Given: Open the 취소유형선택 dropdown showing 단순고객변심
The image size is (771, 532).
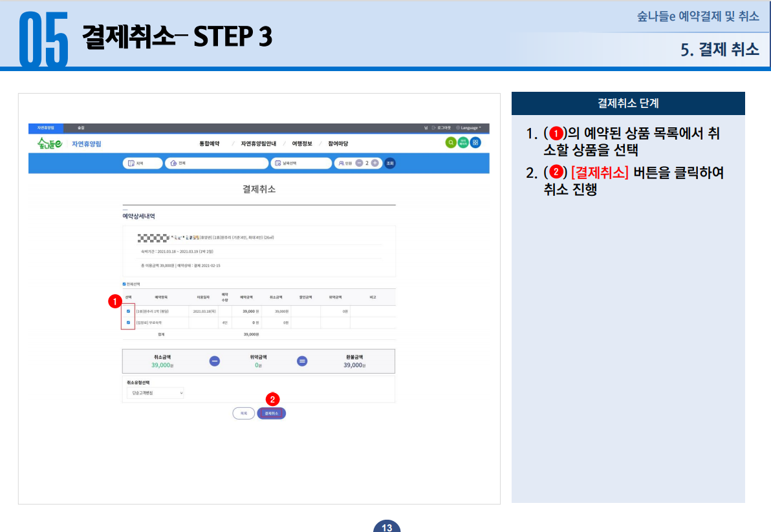Looking at the screenshot, I should [x=155, y=393].
